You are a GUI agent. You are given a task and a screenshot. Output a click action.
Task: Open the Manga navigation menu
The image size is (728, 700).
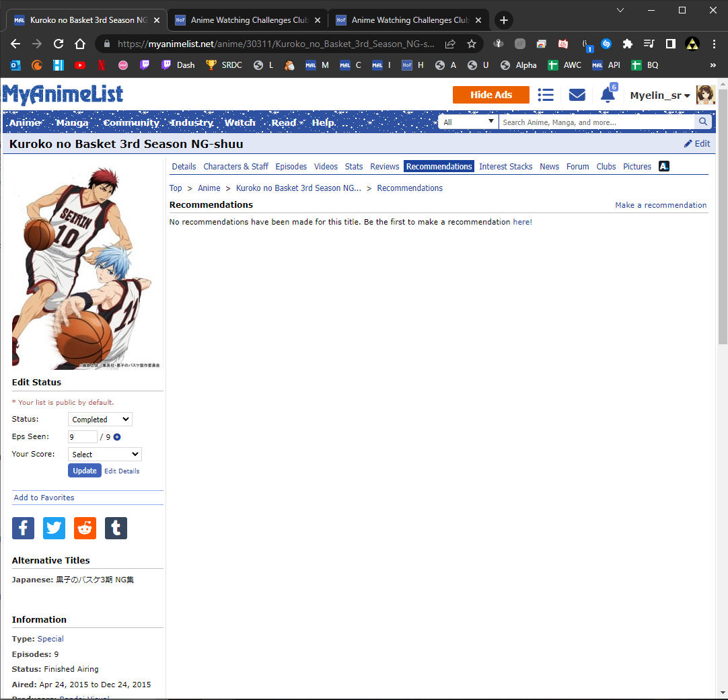click(x=72, y=122)
